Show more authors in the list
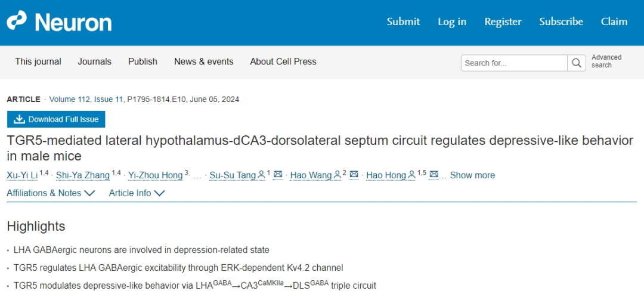The height and width of the screenshot is (297, 644). [472, 175]
